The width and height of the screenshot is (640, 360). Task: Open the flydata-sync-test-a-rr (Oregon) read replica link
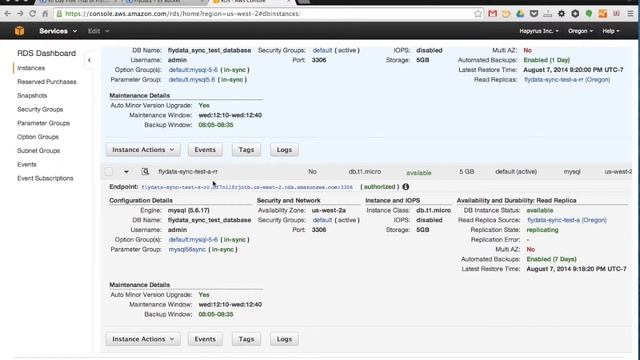click(x=567, y=80)
